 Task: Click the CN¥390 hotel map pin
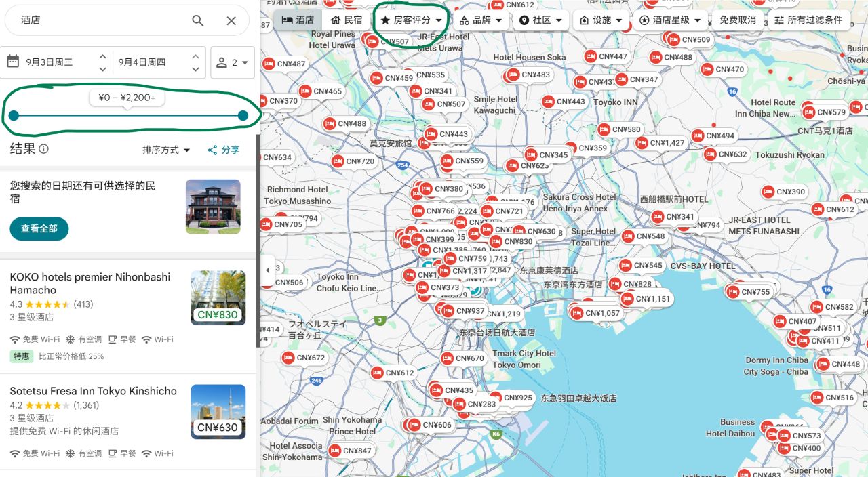tap(785, 192)
